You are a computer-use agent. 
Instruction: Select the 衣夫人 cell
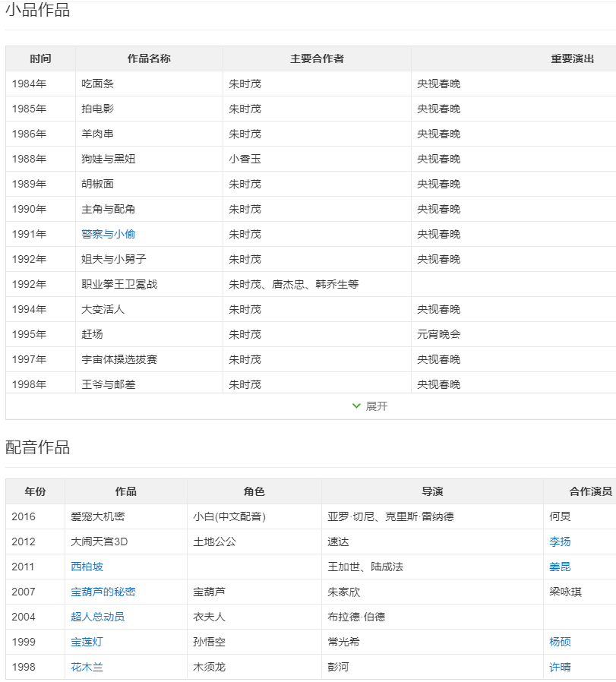(254, 617)
